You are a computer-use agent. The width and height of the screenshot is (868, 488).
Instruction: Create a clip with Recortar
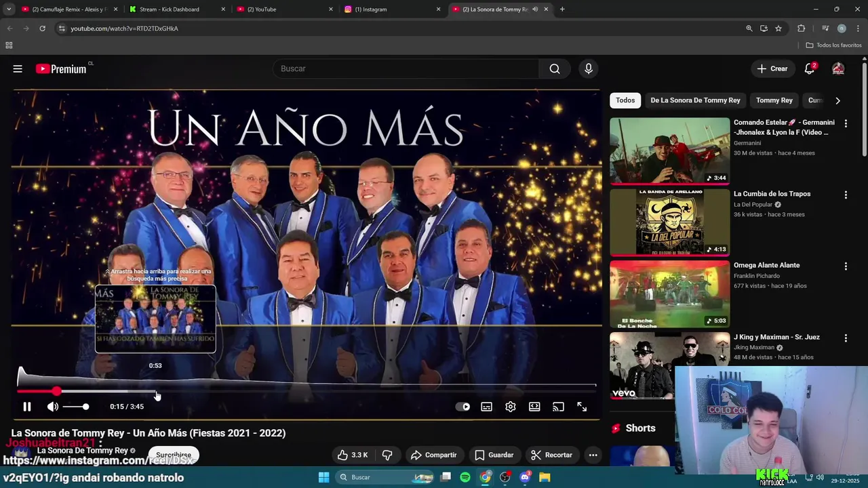(551, 455)
